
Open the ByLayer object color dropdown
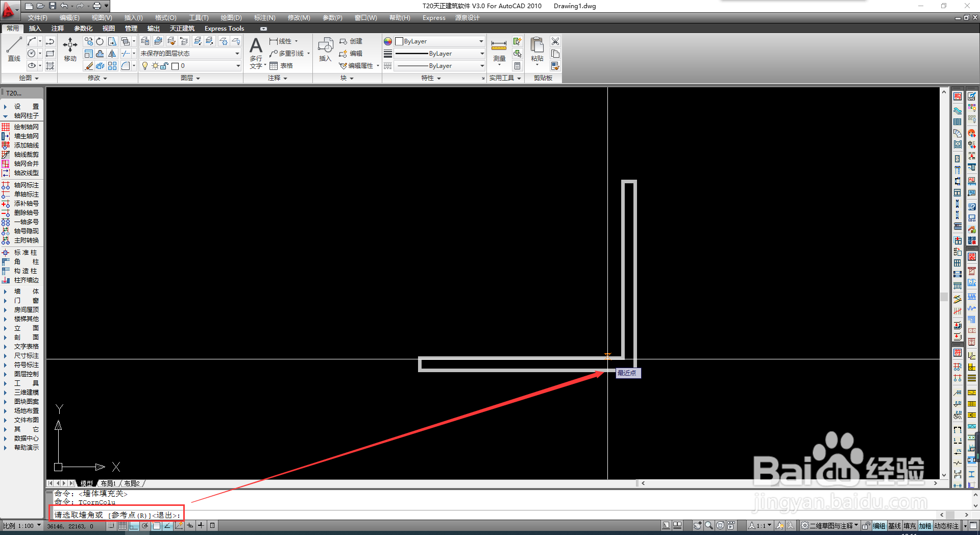[439, 41]
